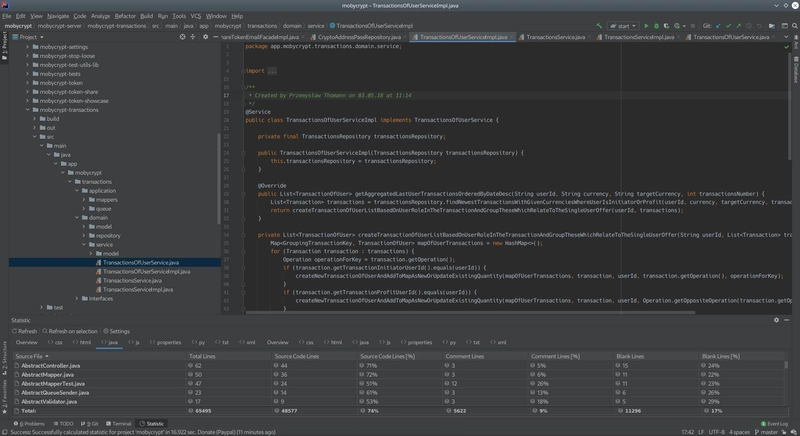Update project with blue Git arrow
The height and width of the screenshot is (436, 800).
tap(718, 25)
